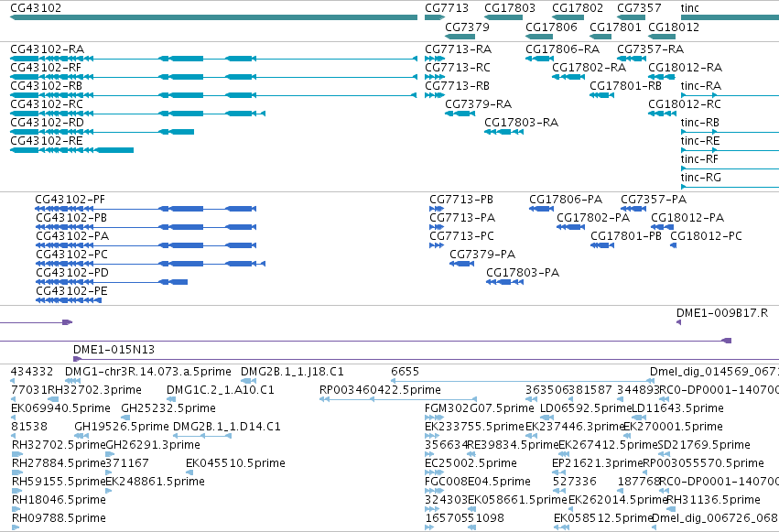This screenshot has width=779, height=532.
Task: Select the CG7713 gene label
Action: [x=447, y=8]
